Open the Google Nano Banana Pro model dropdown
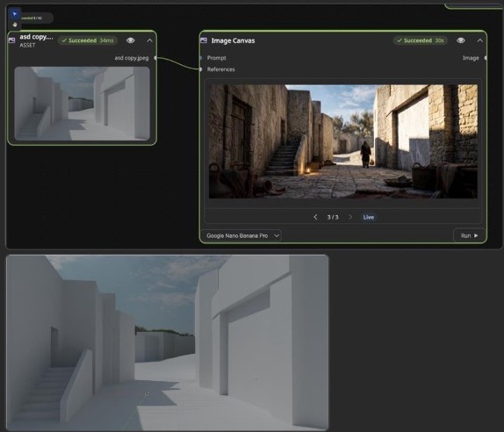504x432 pixels. (241, 235)
